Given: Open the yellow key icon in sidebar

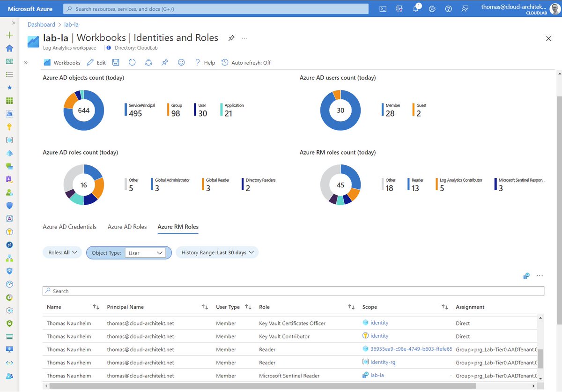Looking at the screenshot, I should pos(9,127).
